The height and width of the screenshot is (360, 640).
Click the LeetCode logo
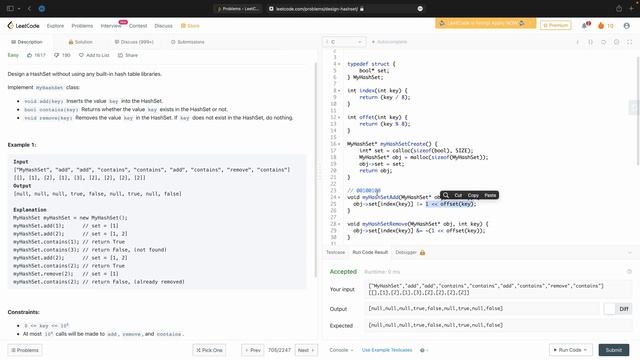point(23,26)
